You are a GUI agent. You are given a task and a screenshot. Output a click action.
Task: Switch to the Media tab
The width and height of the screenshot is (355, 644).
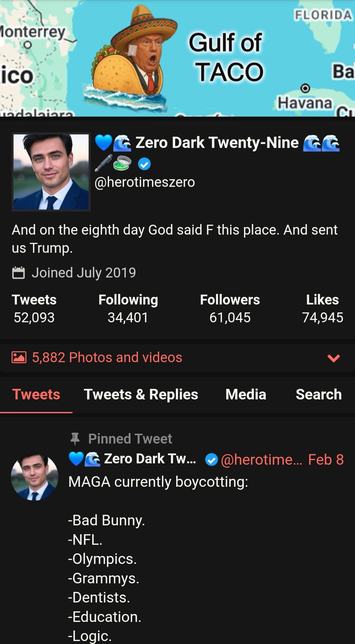246,394
